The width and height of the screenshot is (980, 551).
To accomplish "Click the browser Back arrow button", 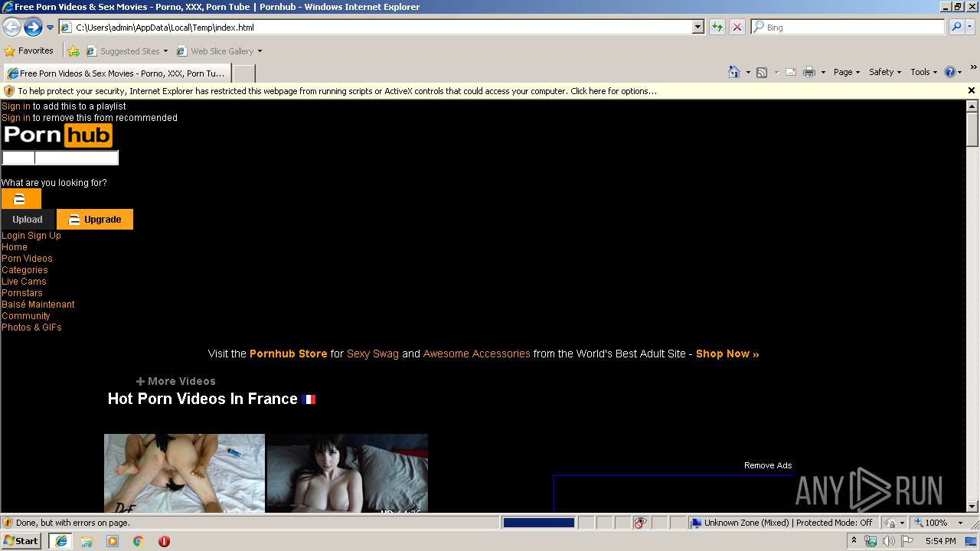I will pyautogui.click(x=11, y=27).
